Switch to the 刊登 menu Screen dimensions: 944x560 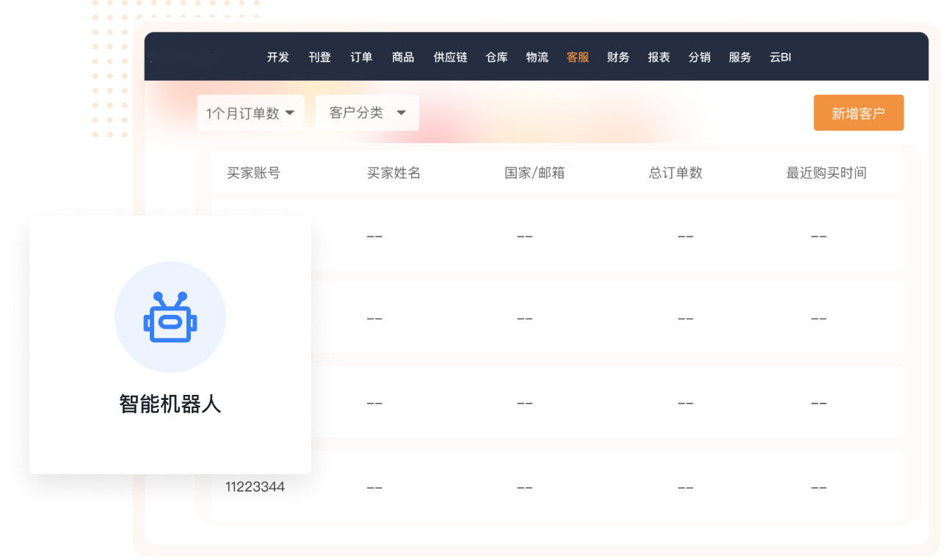(x=319, y=57)
